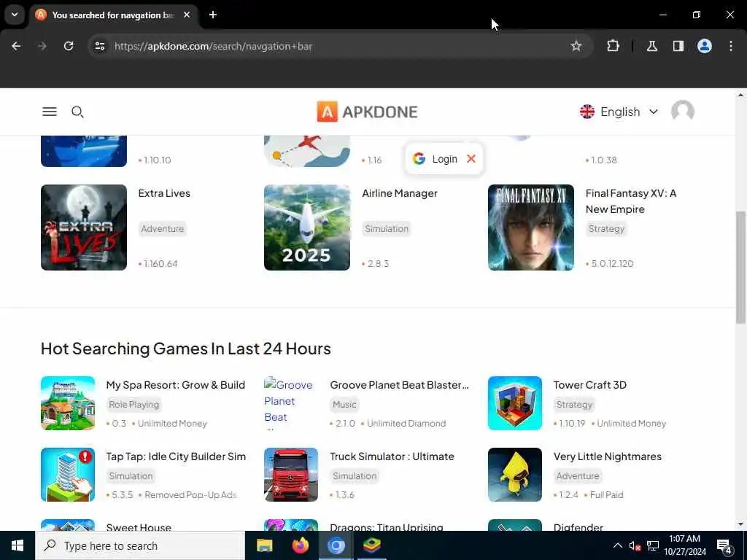This screenshot has width=747, height=560.
Task: Open the hamburger menu on APKDONE
Action: [x=50, y=112]
